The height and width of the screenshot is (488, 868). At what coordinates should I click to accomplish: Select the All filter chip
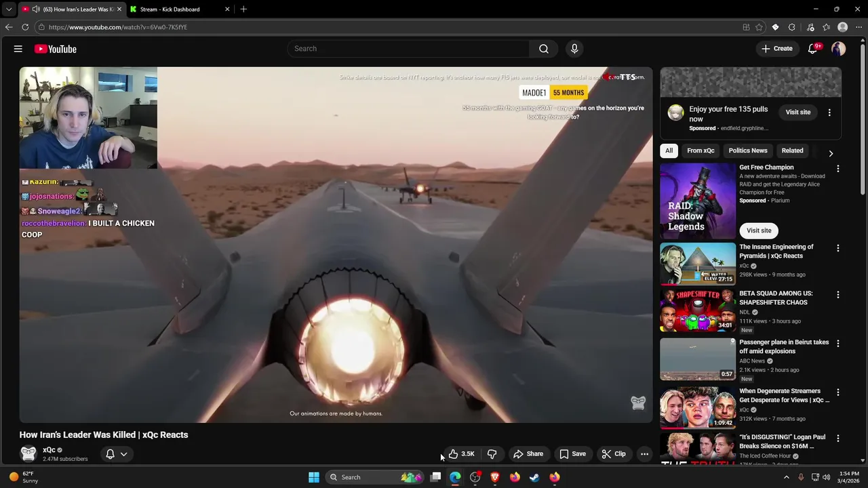tap(669, 150)
